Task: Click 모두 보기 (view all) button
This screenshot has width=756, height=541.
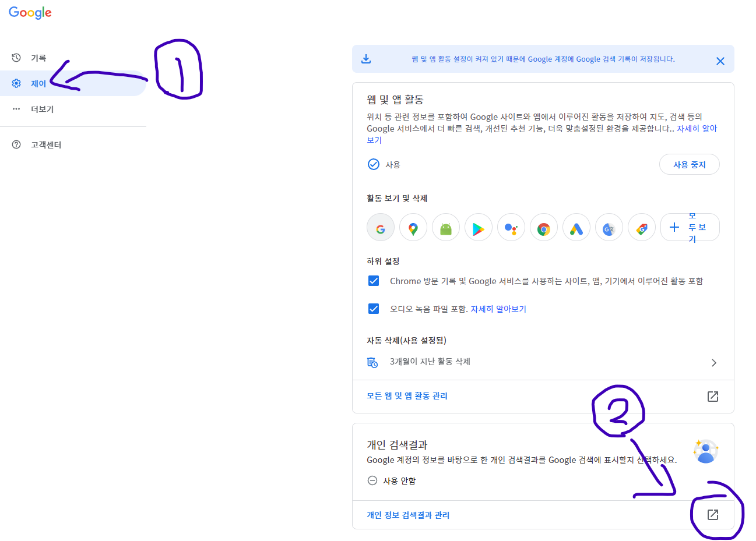Action: click(x=690, y=228)
